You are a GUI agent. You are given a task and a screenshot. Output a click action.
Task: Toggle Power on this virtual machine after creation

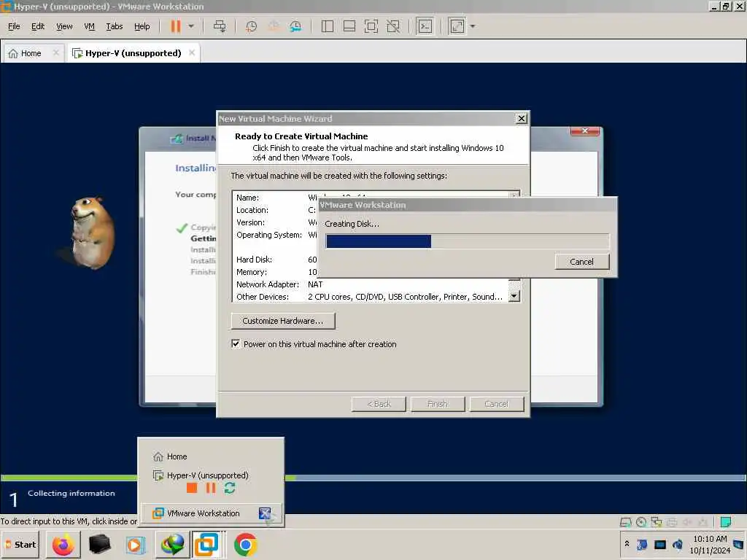(x=236, y=344)
